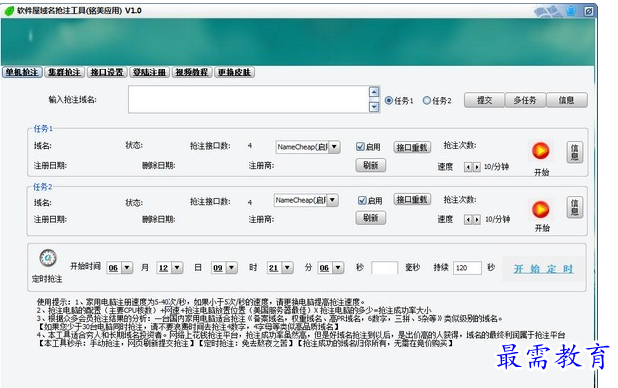Click the top 信息 button beside 多任务
Screen dimensions: 618x388
[x=566, y=101]
